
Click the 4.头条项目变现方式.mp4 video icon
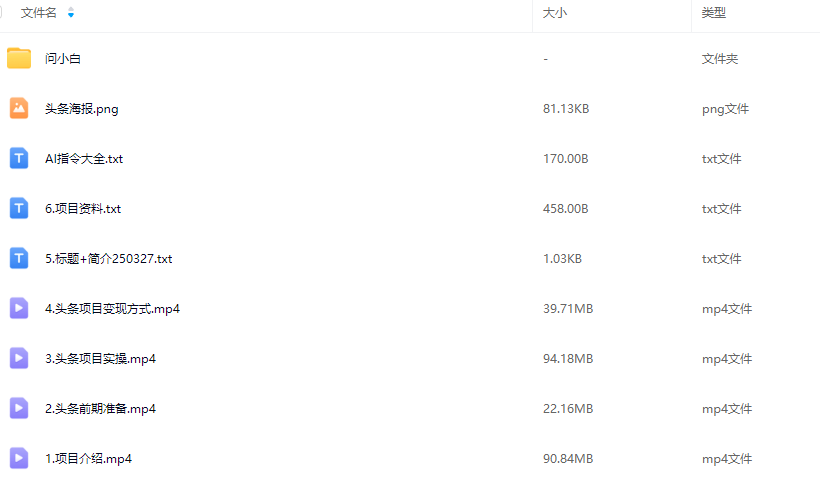tap(19, 308)
